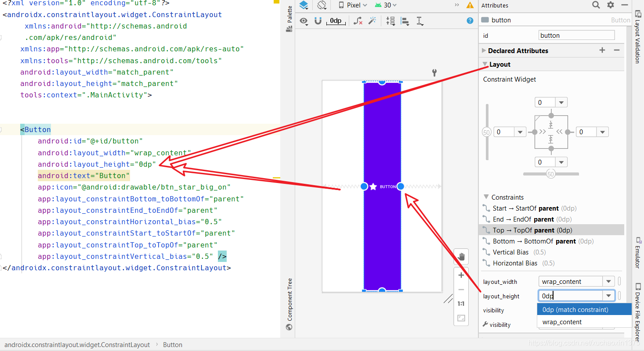Add declared attribute plus icon
Viewport: 644px width, 351px height.
pyautogui.click(x=602, y=50)
